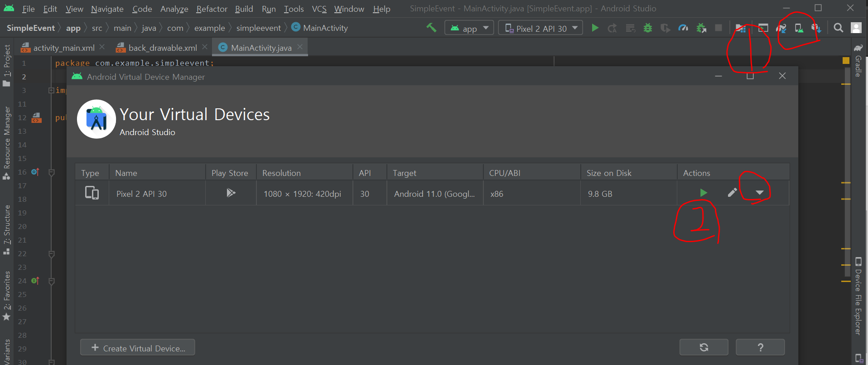
Task: Click the simpleevent package breadcrumb
Action: tap(259, 28)
